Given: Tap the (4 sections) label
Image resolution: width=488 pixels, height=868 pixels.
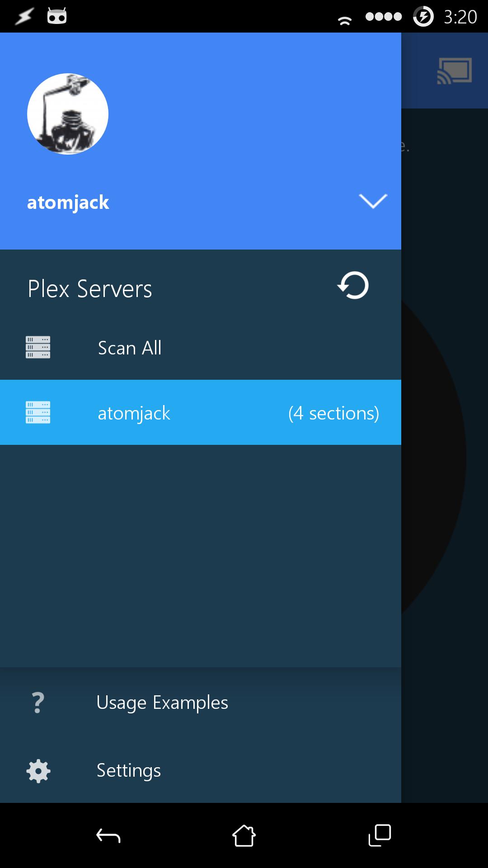Looking at the screenshot, I should coord(333,413).
